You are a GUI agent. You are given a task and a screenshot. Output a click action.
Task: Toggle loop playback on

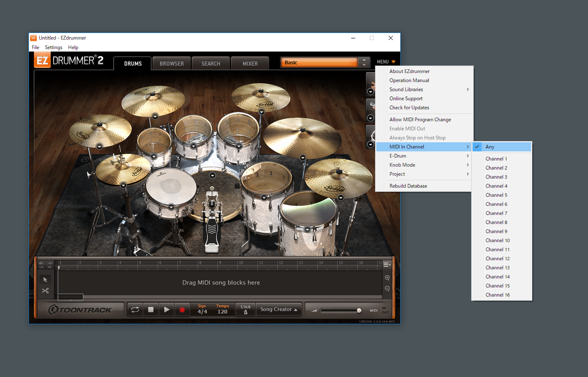pyautogui.click(x=135, y=310)
